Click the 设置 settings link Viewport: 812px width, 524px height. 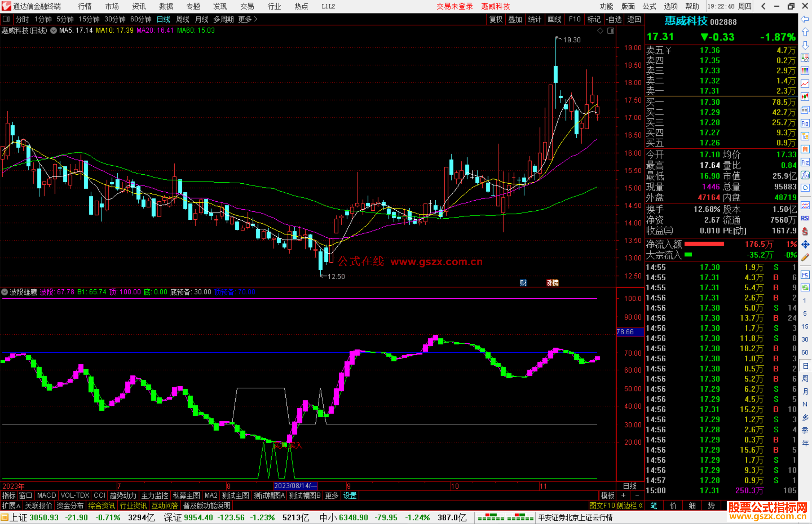tap(350, 495)
